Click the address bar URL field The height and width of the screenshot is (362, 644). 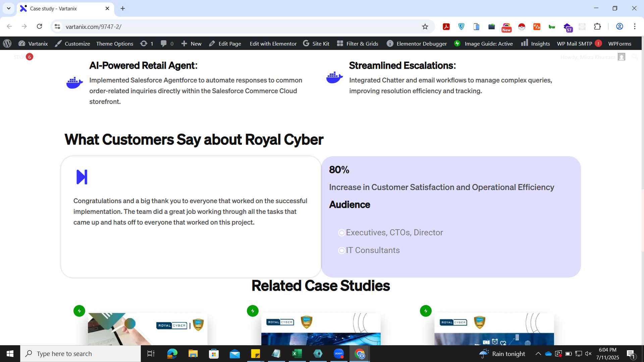241,26
